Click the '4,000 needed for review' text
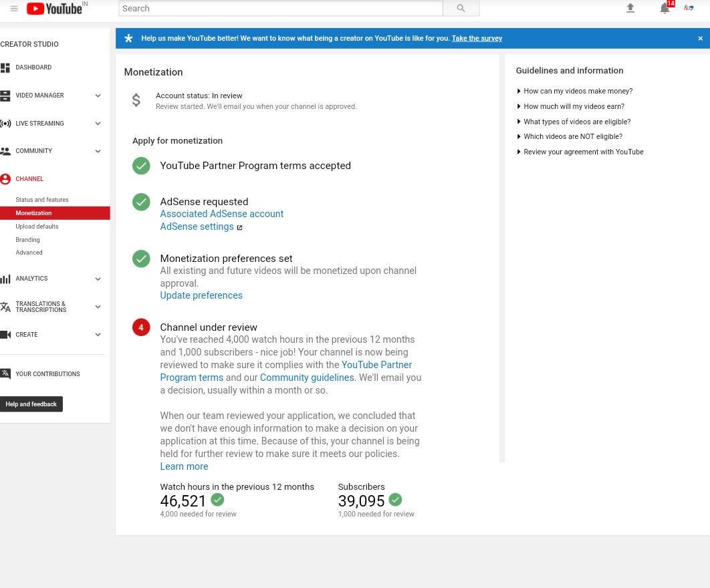The height and width of the screenshot is (588, 710). coord(198,514)
